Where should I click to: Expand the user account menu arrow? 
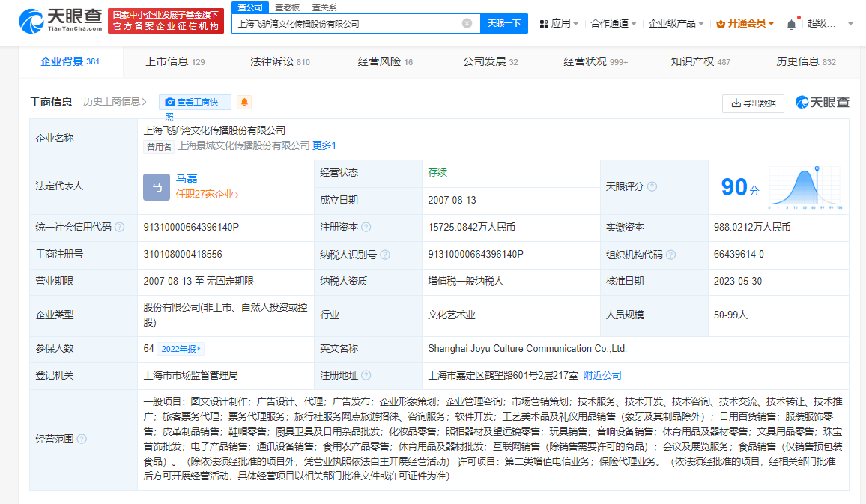click(850, 24)
